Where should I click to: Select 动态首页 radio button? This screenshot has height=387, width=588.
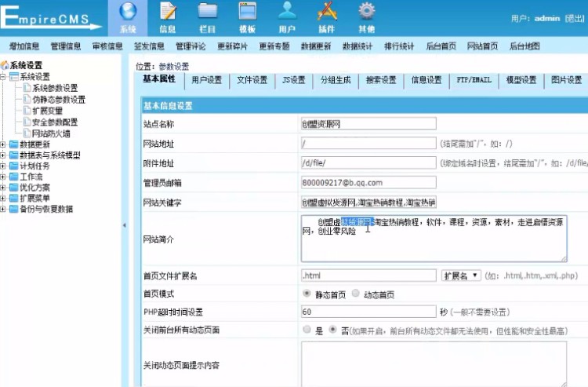coord(355,293)
